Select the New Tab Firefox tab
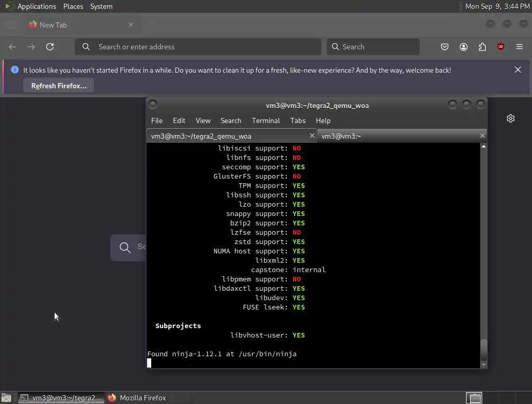 click(x=81, y=25)
